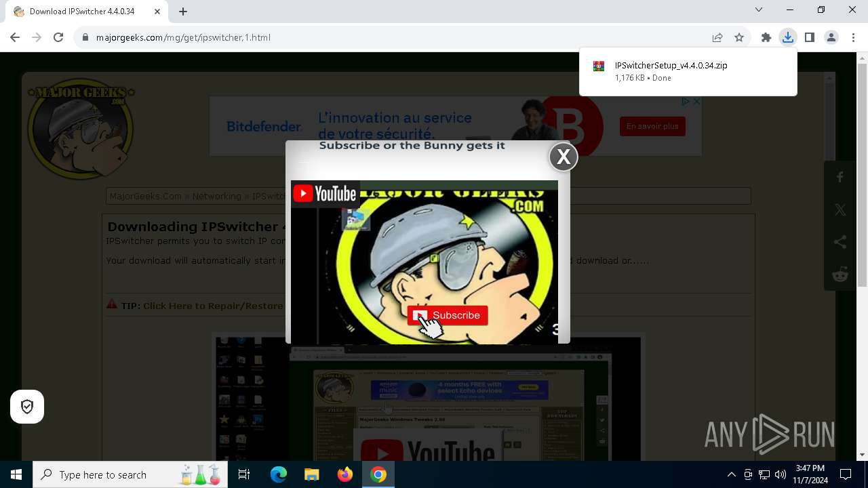Image resolution: width=868 pixels, height=488 pixels.
Task: Click the Click Here to Repair/Restore link
Action: pos(213,306)
